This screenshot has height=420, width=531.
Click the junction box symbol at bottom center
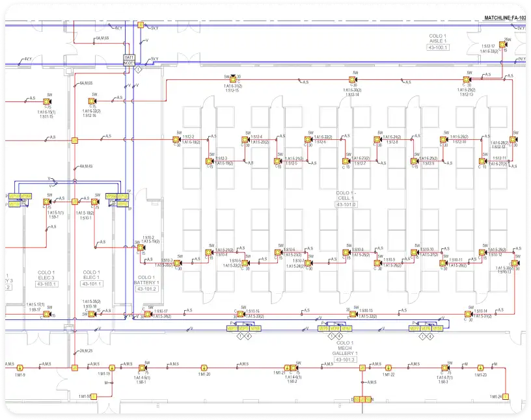362,399
